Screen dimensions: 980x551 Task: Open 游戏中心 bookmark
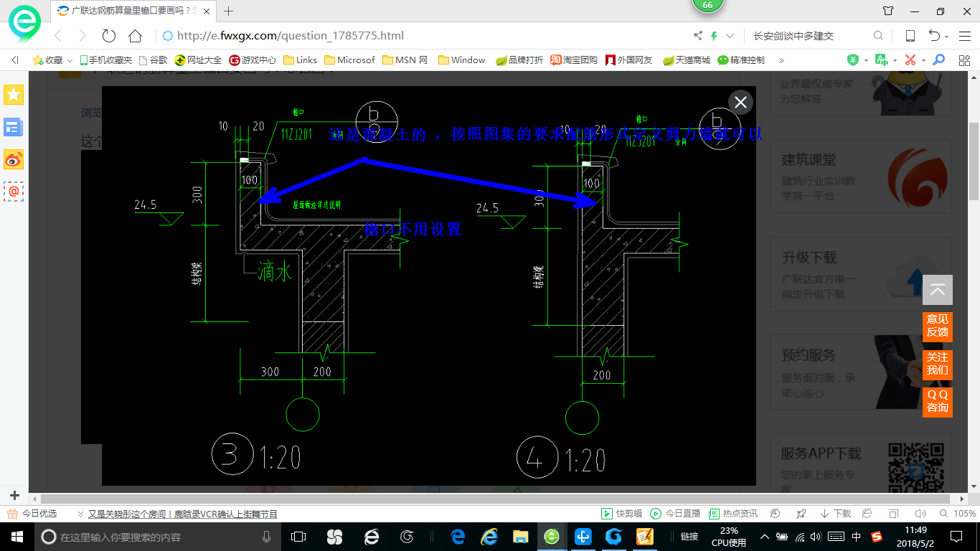pyautogui.click(x=253, y=60)
